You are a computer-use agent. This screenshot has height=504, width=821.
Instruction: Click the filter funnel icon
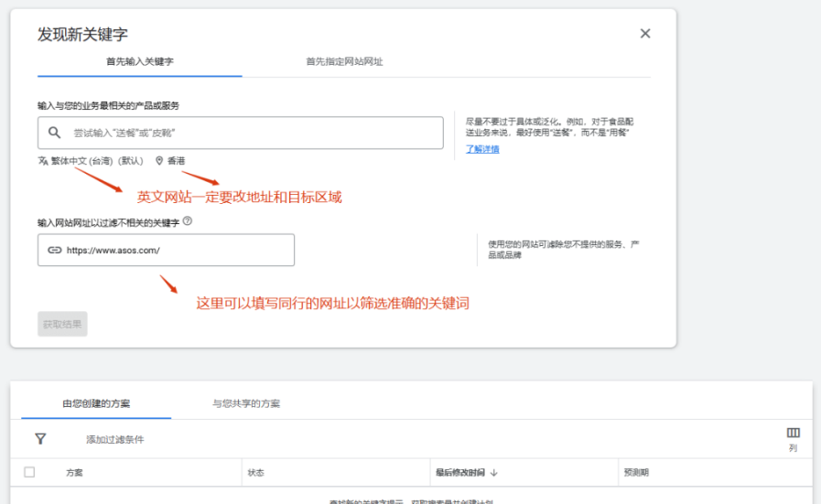coord(40,439)
